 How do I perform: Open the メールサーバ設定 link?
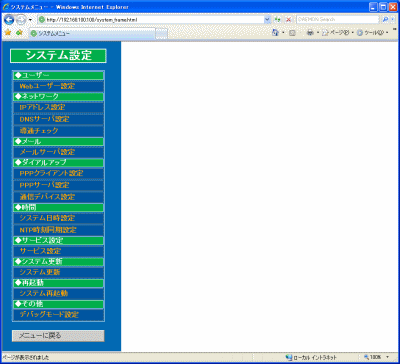coord(58,152)
